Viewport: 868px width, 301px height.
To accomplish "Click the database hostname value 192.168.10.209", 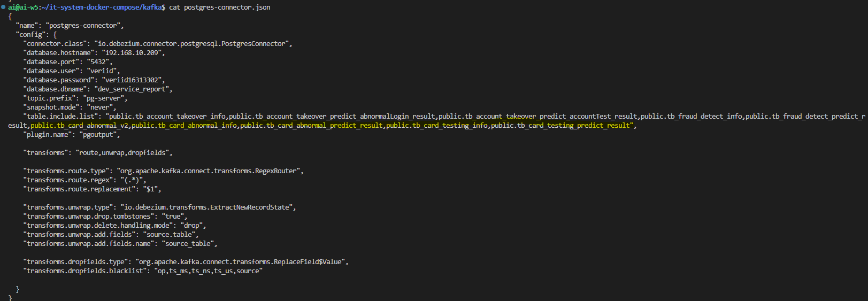I will click(x=133, y=53).
